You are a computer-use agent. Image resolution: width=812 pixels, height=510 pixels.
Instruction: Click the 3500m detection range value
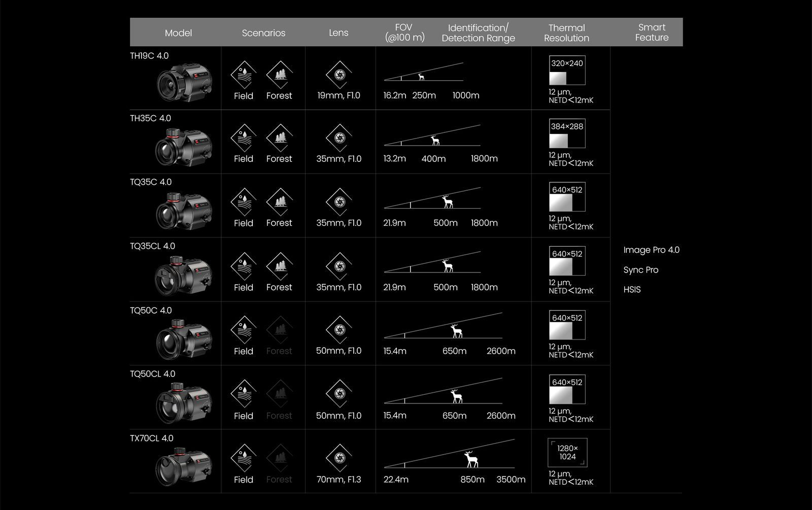pos(511,480)
